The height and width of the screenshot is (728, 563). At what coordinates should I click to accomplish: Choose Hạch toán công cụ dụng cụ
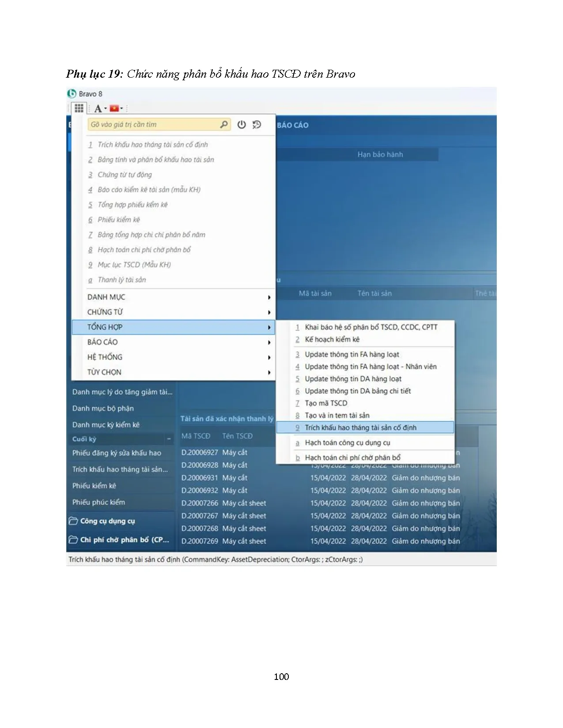tap(348, 443)
